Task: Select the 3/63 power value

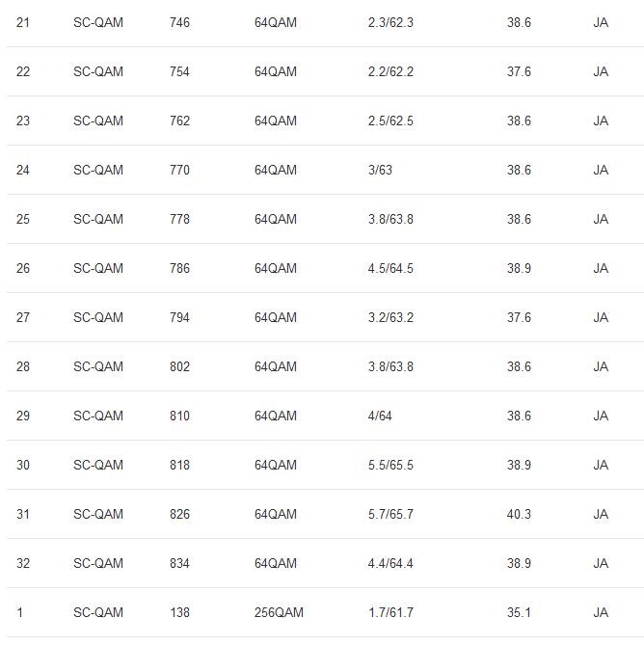Action: coord(380,170)
